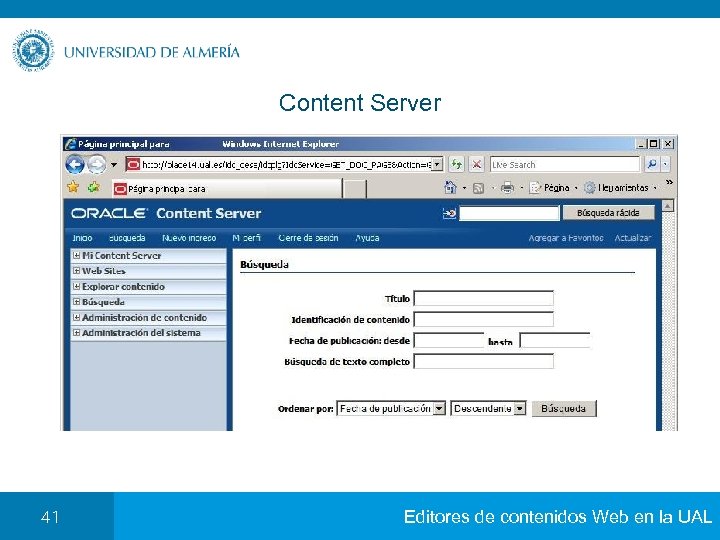Expand the Administración de contenido node
The image size is (720, 540).
tap(77, 317)
